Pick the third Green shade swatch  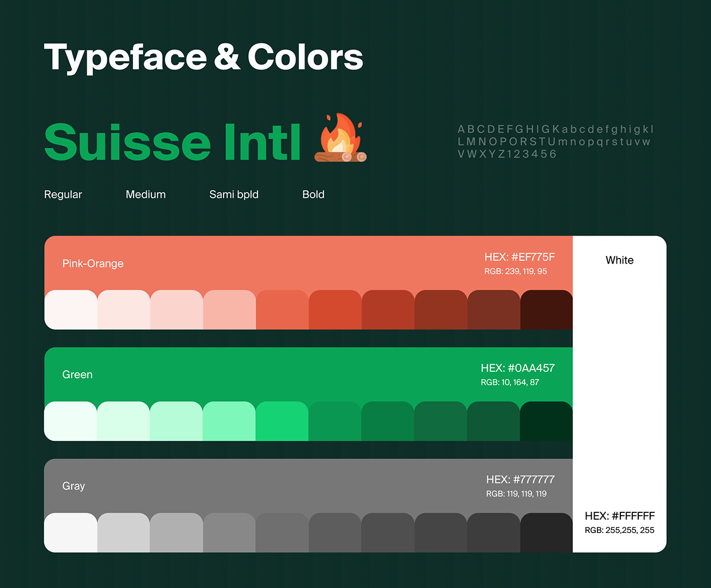click(x=177, y=421)
